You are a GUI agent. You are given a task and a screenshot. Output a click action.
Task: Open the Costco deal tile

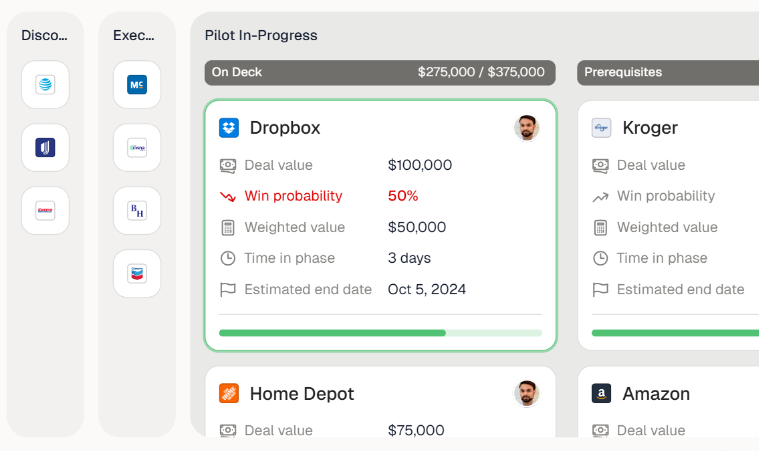[x=45, y=211]
